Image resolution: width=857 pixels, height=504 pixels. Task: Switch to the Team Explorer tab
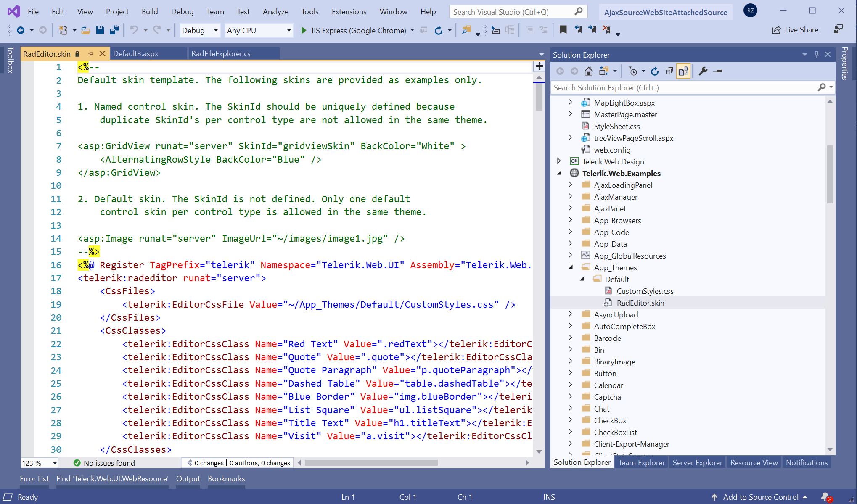point(641,462)
